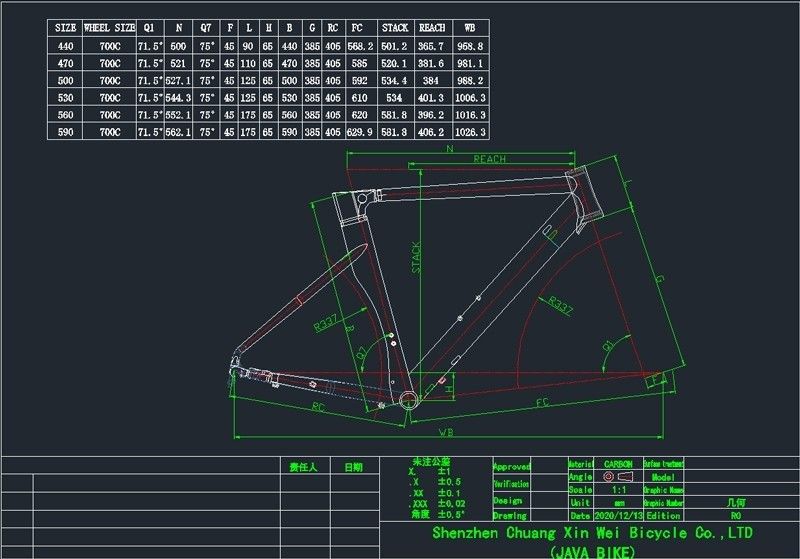Select the REACH dimension label above the frame

[x=489, y=159]
